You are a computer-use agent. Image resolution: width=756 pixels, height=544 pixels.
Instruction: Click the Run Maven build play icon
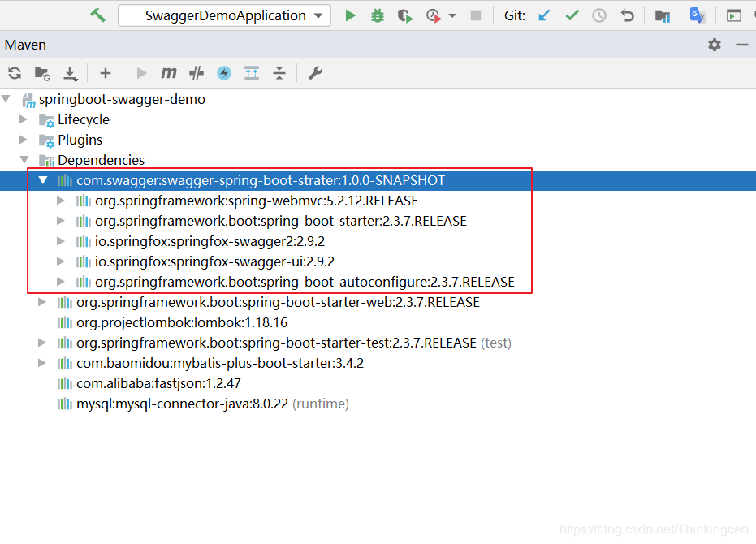coord(141,73)
